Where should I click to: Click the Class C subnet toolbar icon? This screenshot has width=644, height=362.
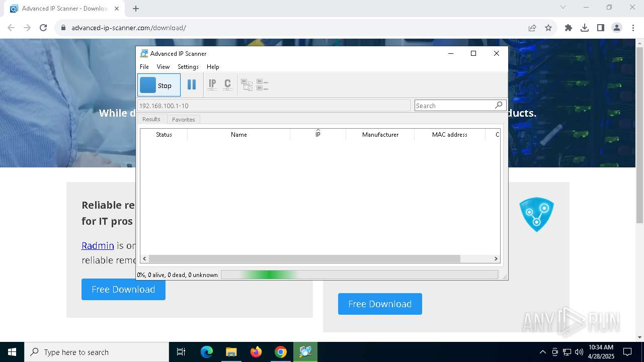pyautogui.click(x=227, y=85)
